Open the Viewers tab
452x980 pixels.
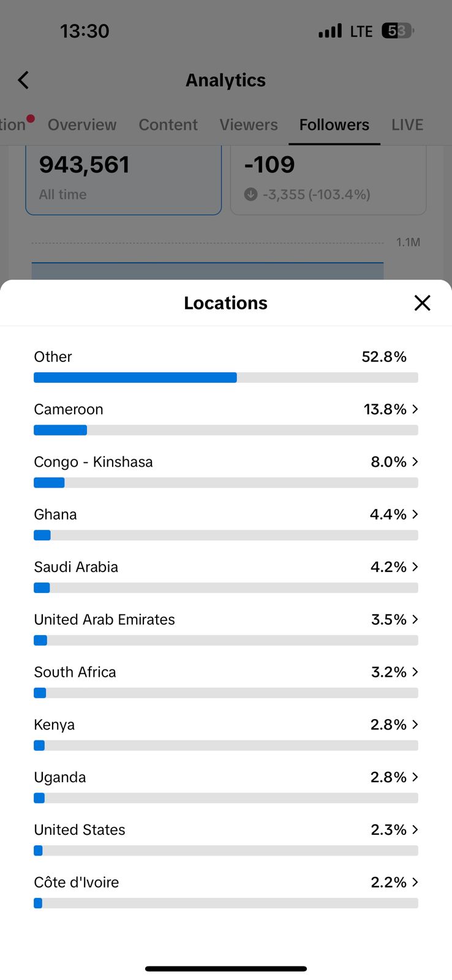pyautogui.click(x=249, y=125)
